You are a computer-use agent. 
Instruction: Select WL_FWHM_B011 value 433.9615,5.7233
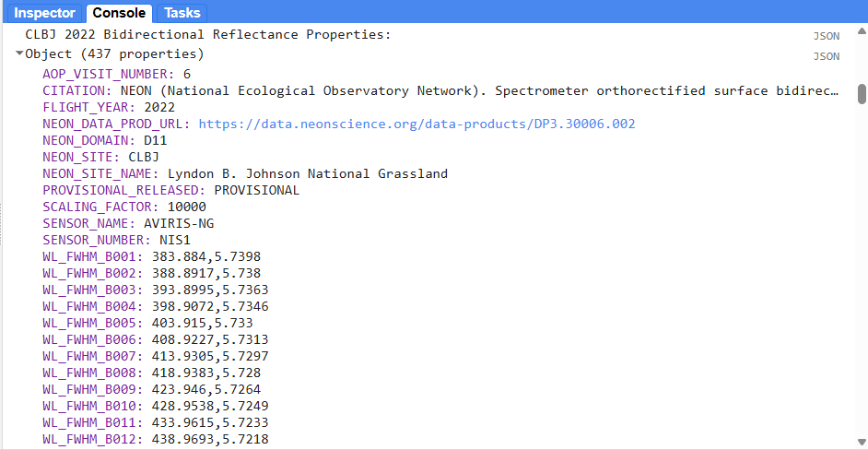tap(210, 423)
